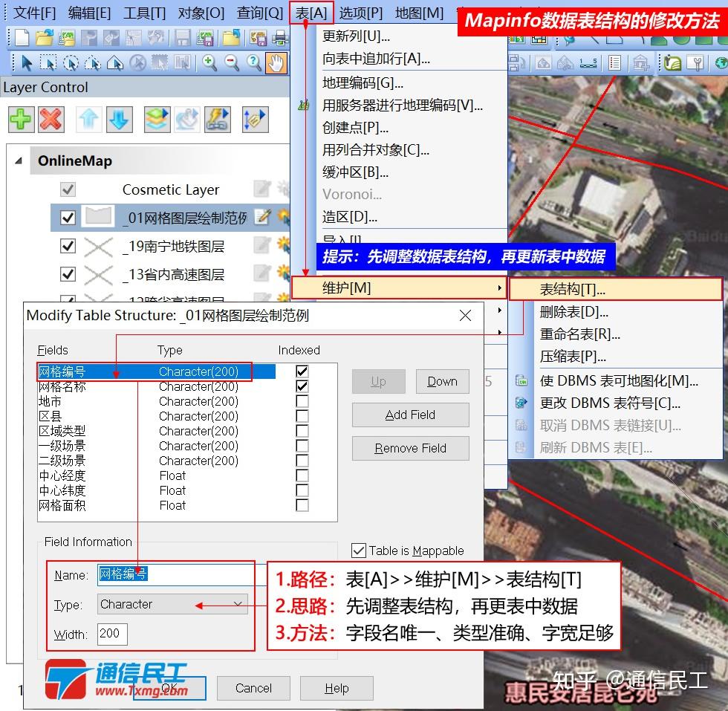Open the 文件[F] menu

(x=34, y=13)
